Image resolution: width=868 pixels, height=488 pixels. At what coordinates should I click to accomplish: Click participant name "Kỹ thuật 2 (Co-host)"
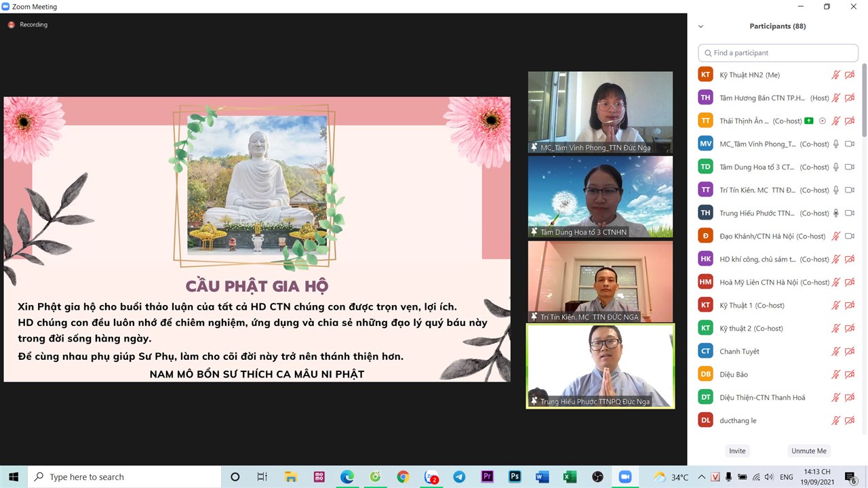(751, 329)
